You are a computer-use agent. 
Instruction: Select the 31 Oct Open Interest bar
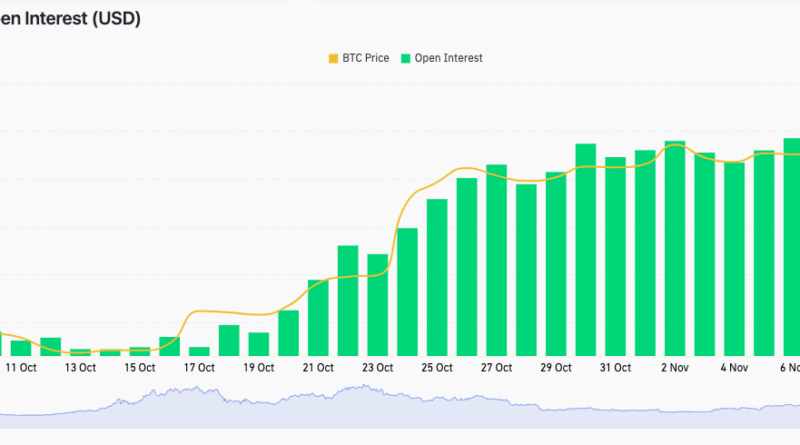pyautogui.click(x=615, y=256)
